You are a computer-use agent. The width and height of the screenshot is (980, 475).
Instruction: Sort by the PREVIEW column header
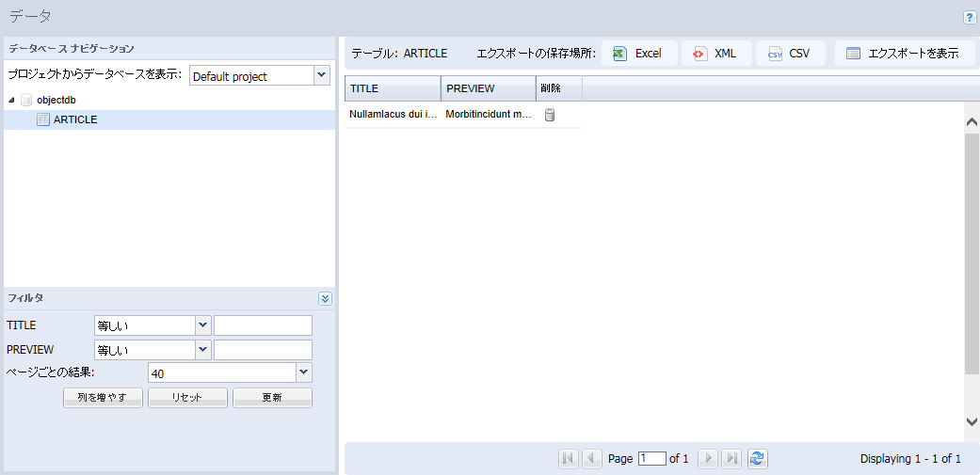click(x=488, y=88)
